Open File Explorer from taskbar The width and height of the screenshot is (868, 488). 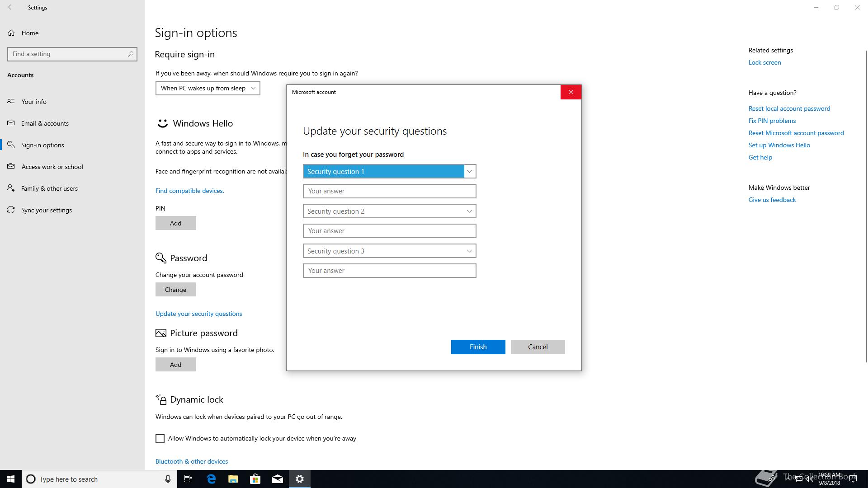pos(233,479)
